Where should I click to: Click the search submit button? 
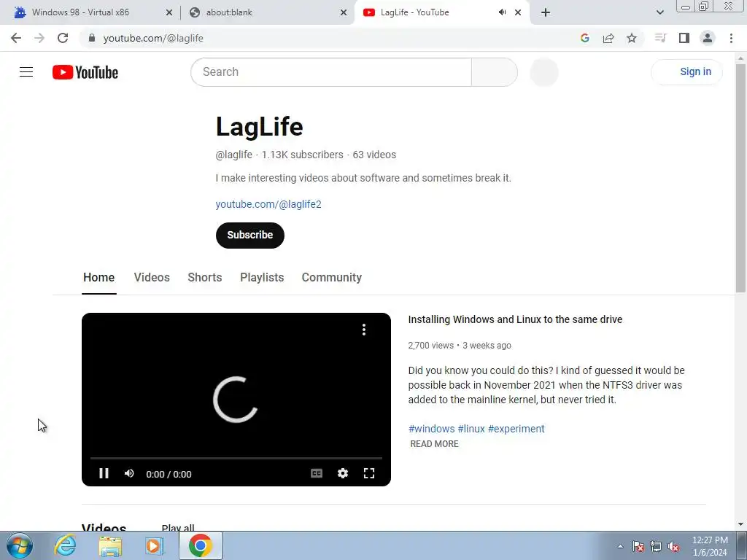(494, 72)
